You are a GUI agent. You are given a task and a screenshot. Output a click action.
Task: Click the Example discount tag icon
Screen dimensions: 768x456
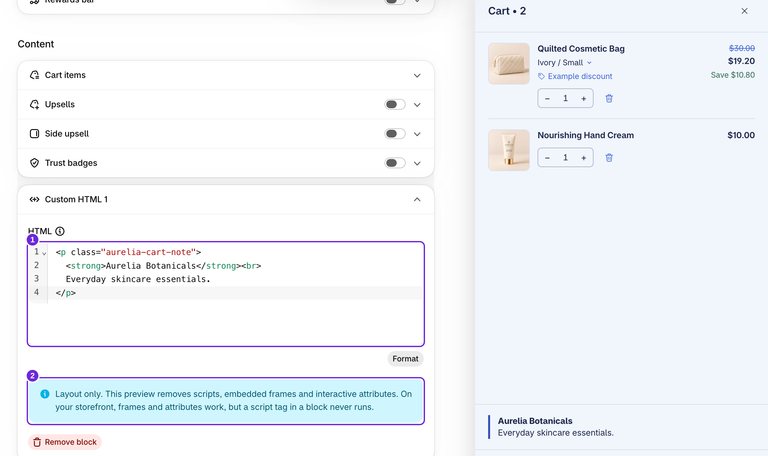point(541,76)
